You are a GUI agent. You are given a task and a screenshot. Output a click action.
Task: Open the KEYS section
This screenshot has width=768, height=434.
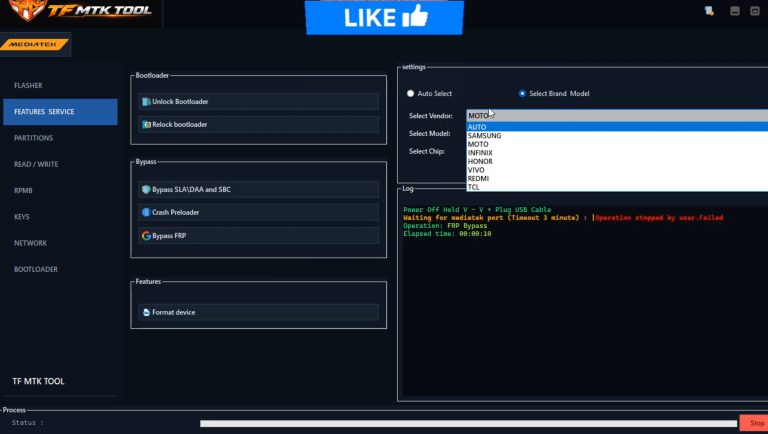pos(22,217)
